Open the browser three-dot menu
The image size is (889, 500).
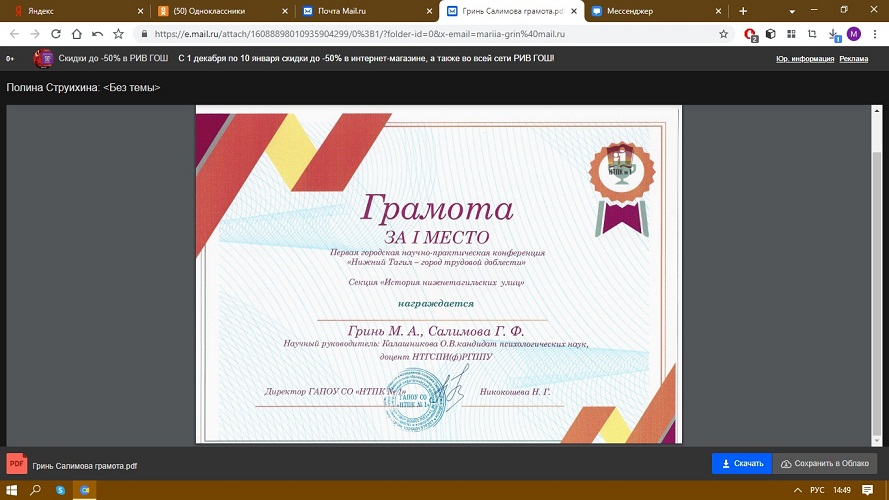[875, 33]
